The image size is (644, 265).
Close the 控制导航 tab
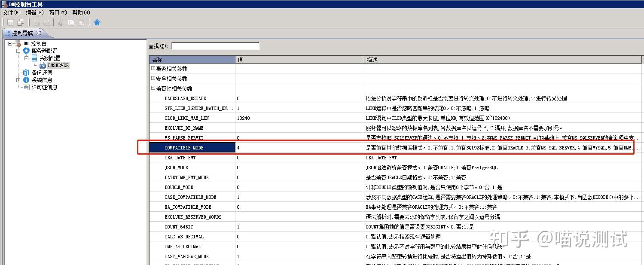38,33
